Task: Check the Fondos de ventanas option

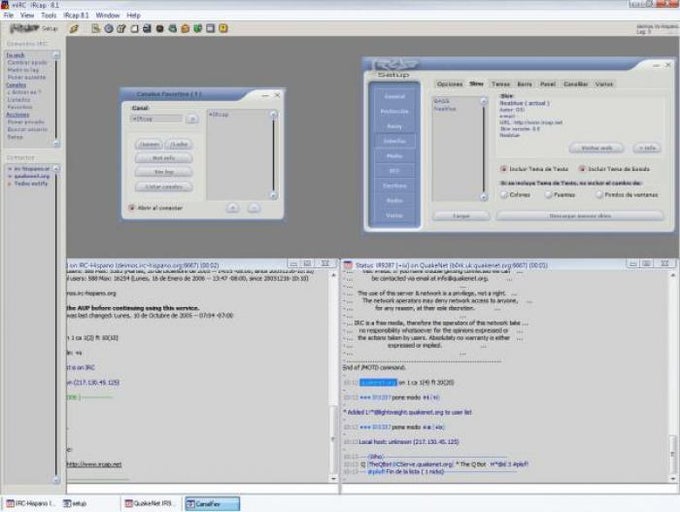Action: 599,195
